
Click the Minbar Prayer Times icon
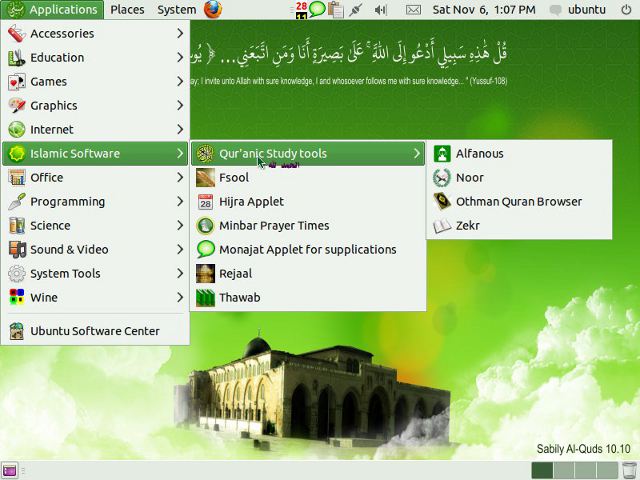pos(205,226)
